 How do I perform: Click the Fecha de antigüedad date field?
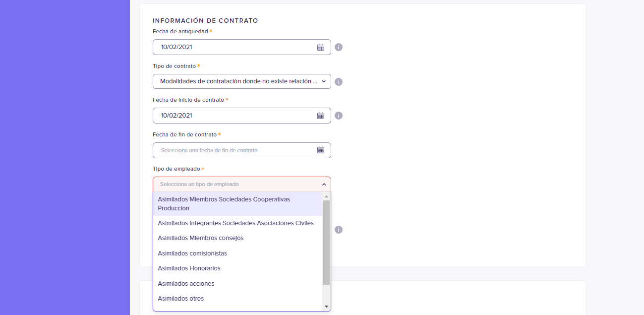tap(242, 47)
